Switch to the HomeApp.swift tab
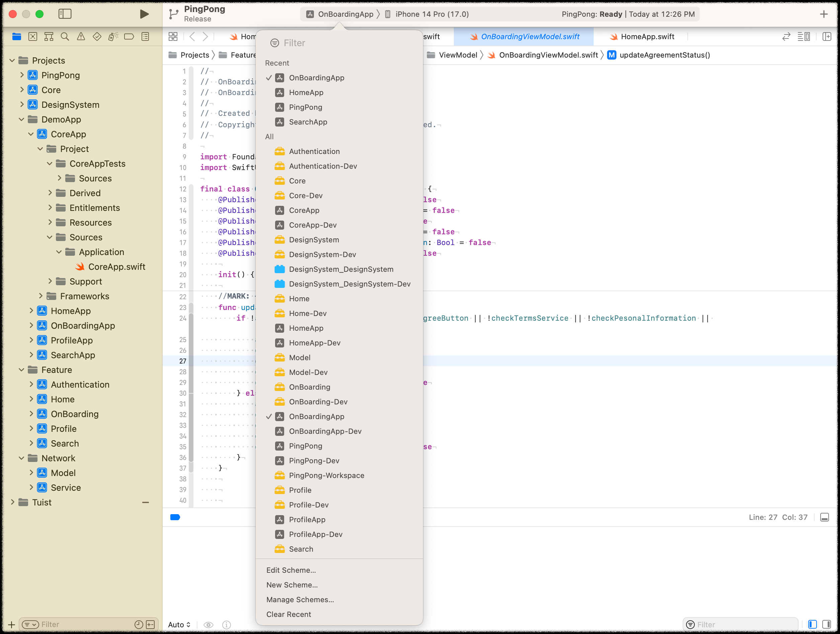 click(x=647, y=36)
